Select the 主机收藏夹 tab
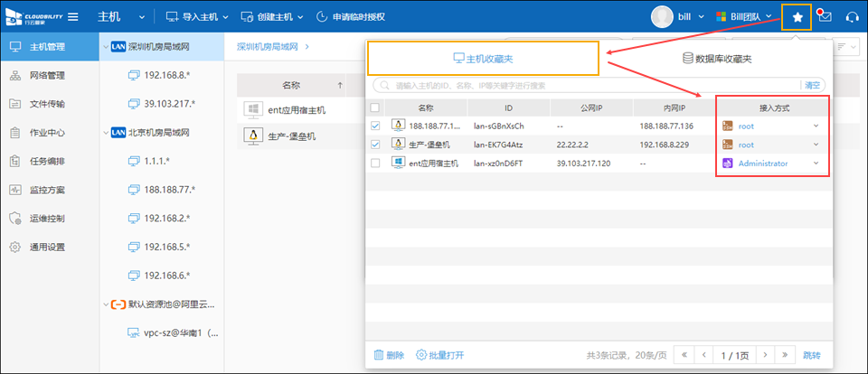The image size is (868, 374). 482,59
